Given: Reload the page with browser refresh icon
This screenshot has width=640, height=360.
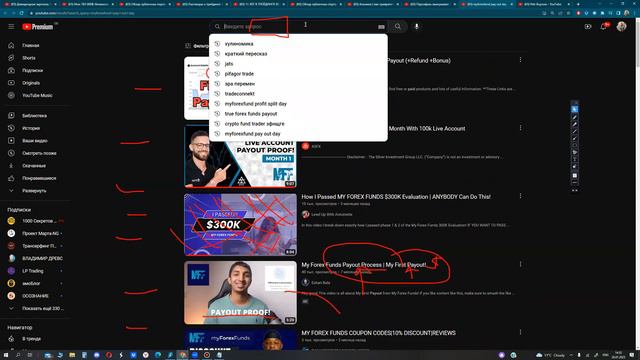Looking at the screenshot, I should tap(22, 13).
